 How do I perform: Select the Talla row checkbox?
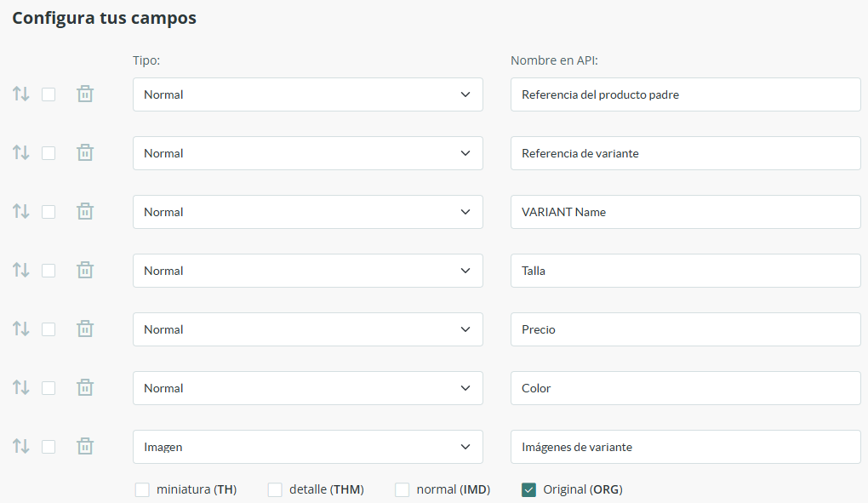tap(49, 271)
